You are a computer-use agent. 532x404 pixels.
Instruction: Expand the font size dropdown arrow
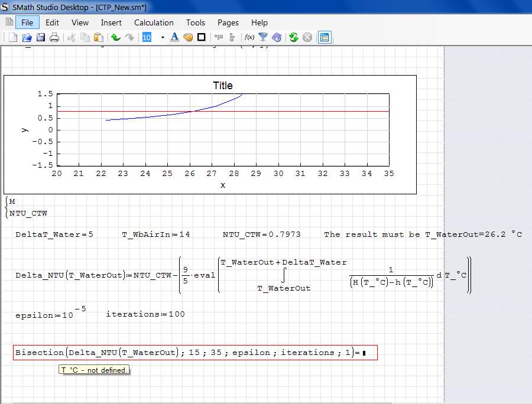click(x=163, y=37)
